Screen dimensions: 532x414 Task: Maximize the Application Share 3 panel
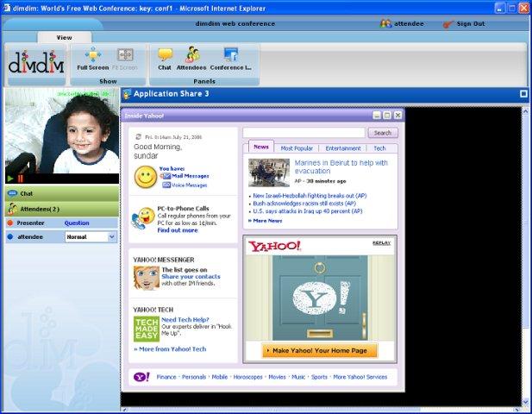tap(524, 94)
